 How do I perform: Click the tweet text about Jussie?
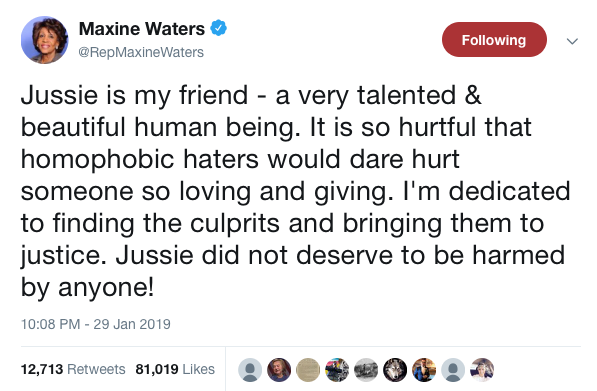coord(295,191)
